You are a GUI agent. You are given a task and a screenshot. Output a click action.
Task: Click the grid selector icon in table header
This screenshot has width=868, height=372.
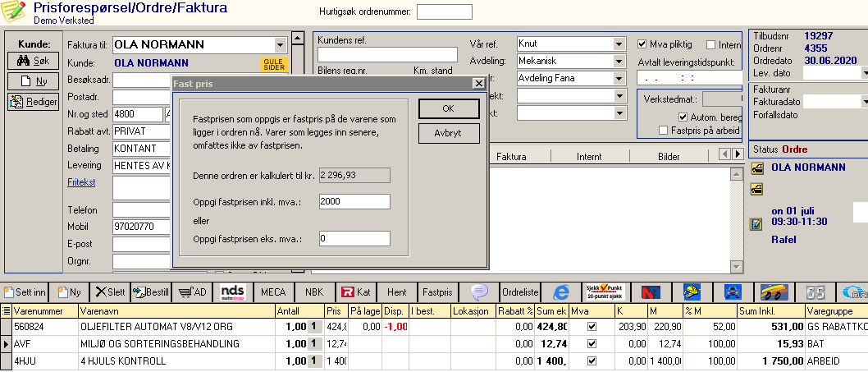tap(6, 311)
